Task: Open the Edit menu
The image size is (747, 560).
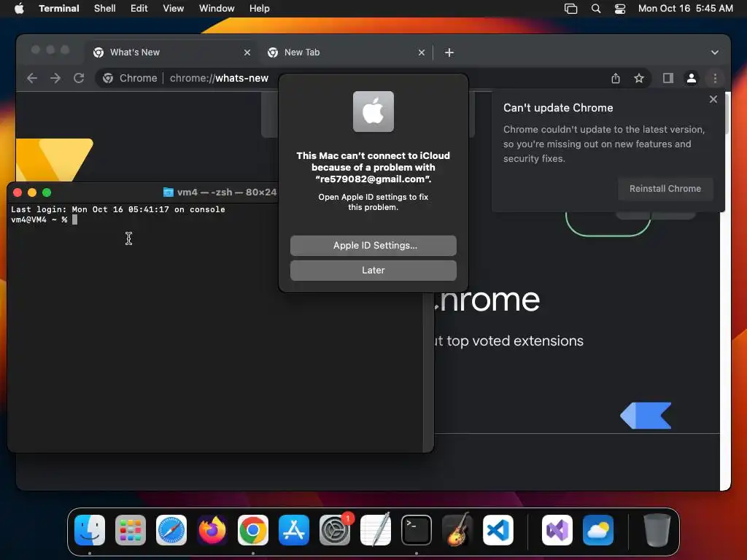Action: (x=139, y=8)
